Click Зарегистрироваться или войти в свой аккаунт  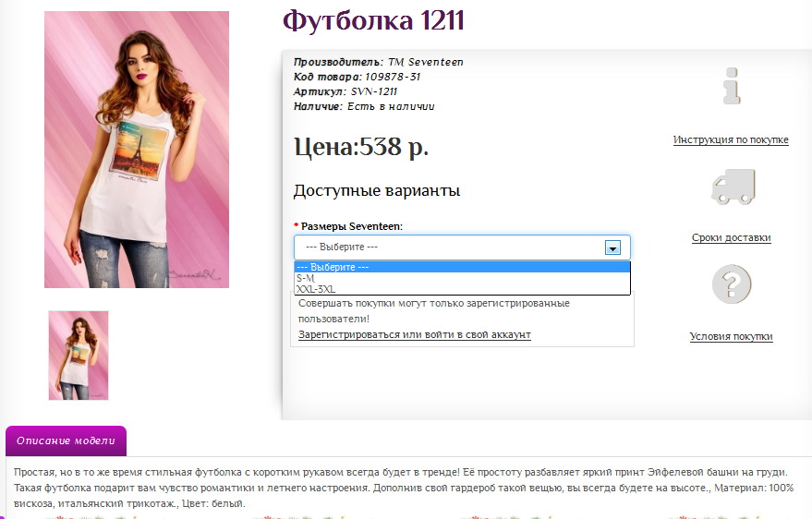click(414, 335)
